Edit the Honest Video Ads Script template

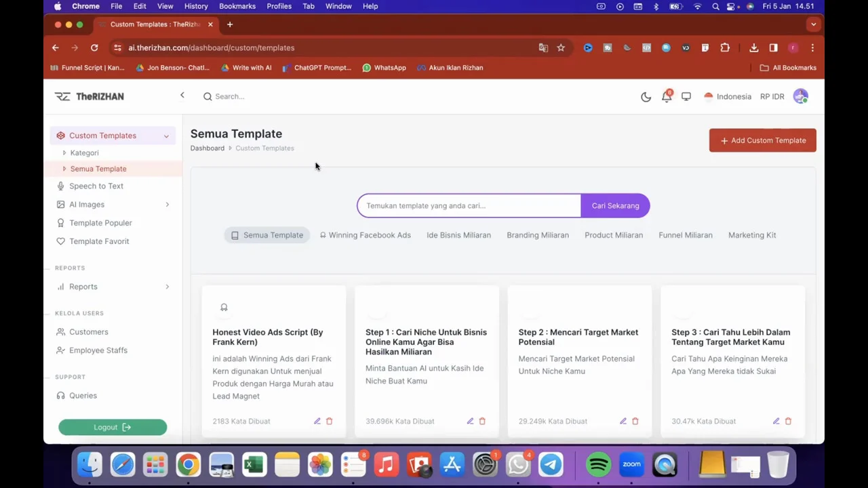click(317, 421)
